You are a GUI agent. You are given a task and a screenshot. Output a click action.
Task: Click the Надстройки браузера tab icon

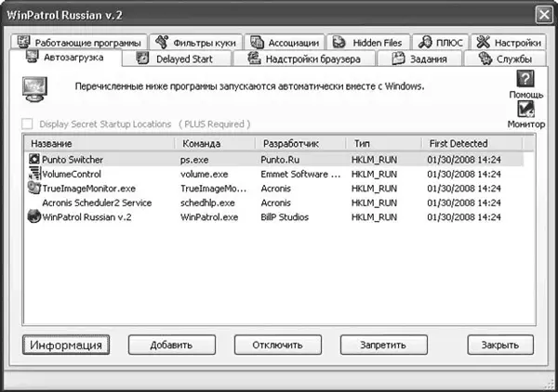click(x=254, y=58)
